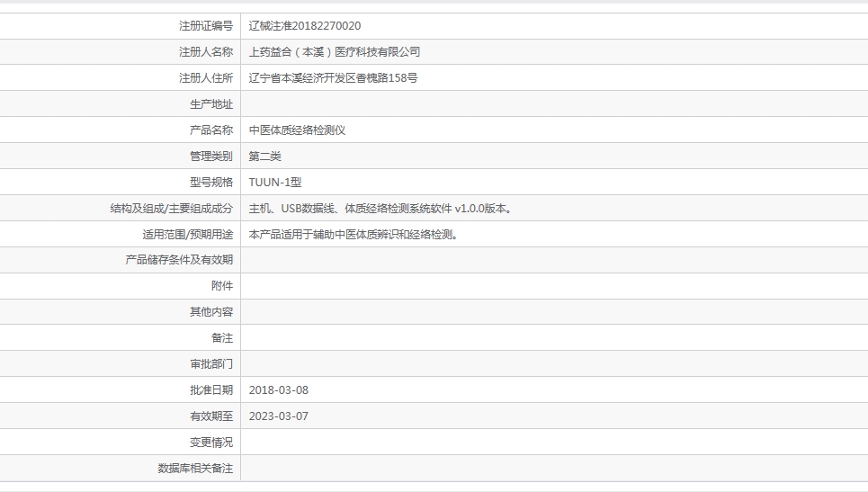Select registration number 辽械注准20182270020

coord(304,26)
